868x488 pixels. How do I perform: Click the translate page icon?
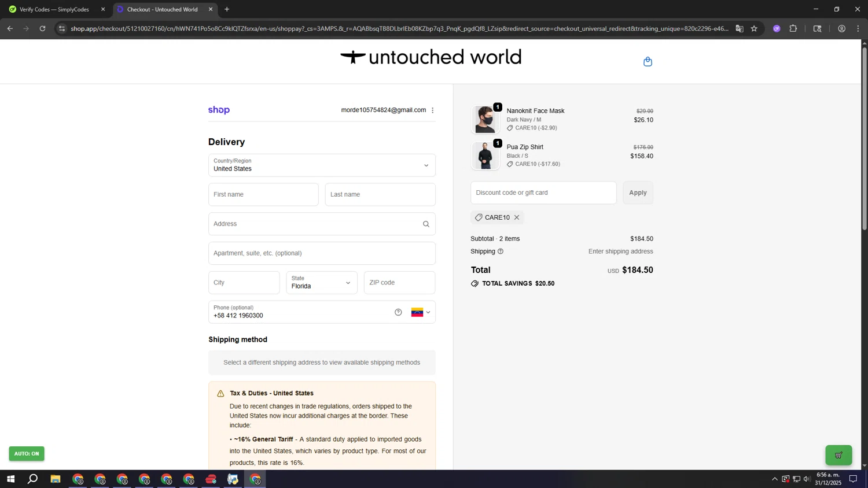point(740,28)
